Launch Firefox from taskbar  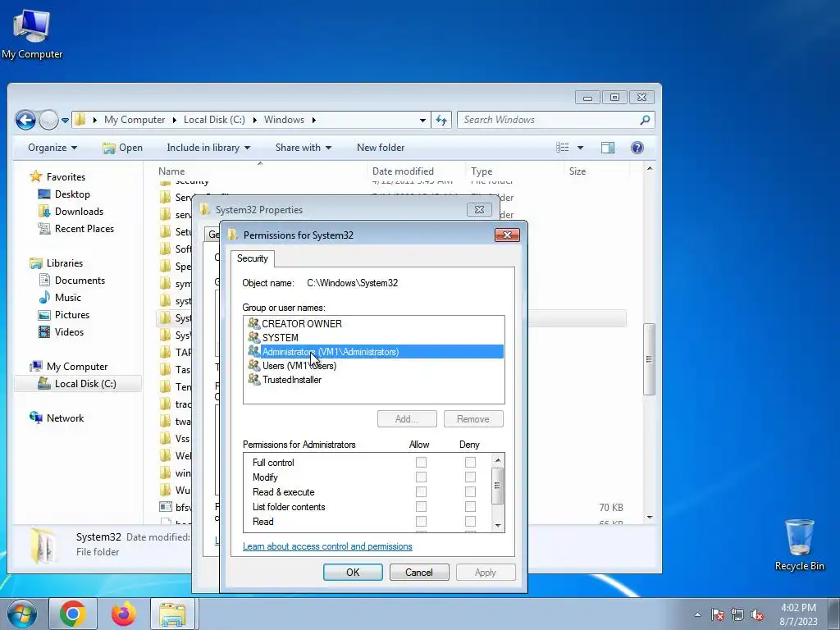124,614
